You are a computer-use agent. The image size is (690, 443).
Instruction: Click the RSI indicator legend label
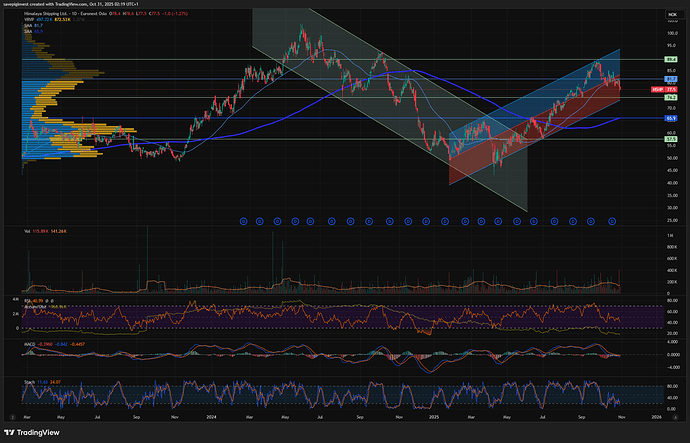pos(27,299)
